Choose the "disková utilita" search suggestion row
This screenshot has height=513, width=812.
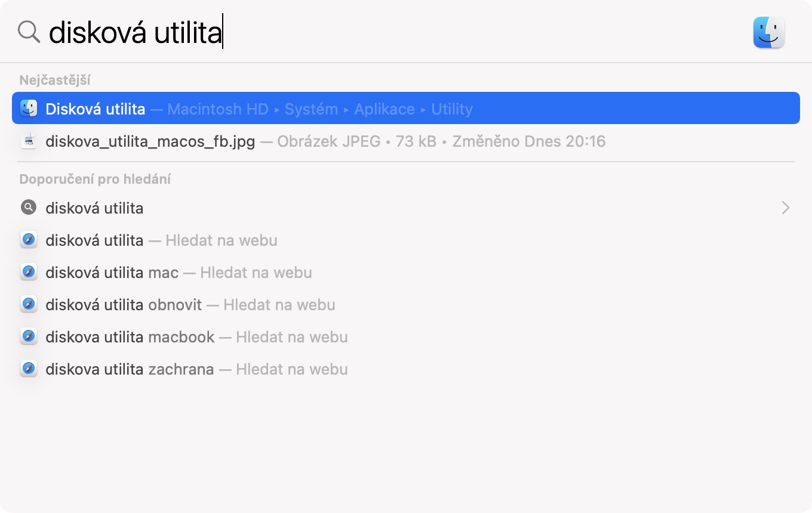tap(94, 208)
